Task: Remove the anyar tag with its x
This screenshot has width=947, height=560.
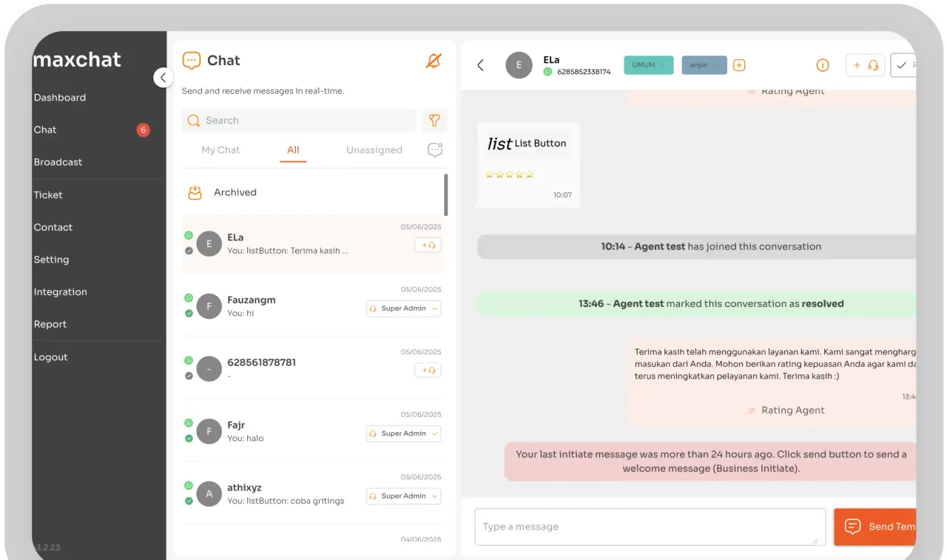Action: [715, 65]
